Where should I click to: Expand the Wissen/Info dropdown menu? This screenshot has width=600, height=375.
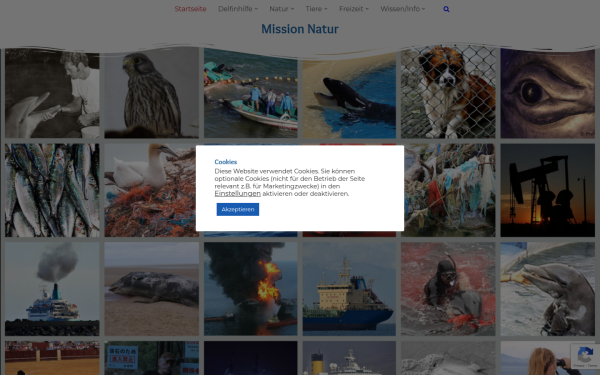click(x=403, y=9)
